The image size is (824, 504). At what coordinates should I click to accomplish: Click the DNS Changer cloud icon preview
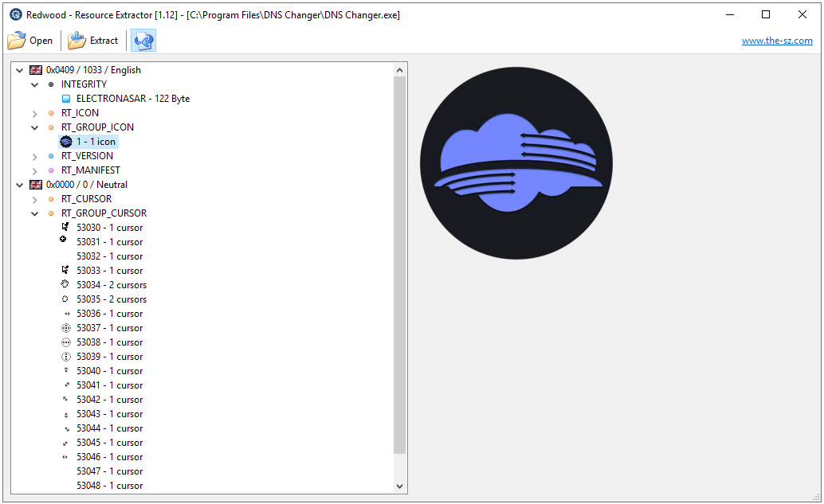pos(516,162)
